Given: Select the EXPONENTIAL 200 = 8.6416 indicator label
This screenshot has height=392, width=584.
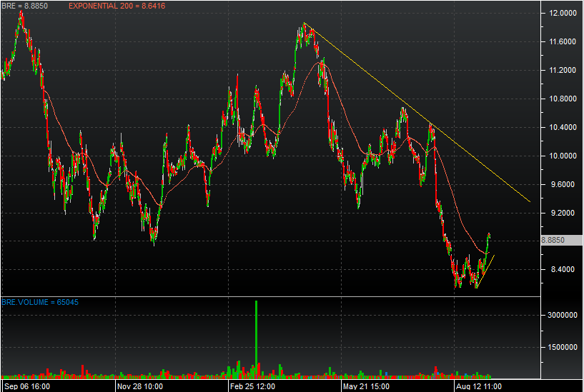Looking at the screenshot, I should (117, 6).
